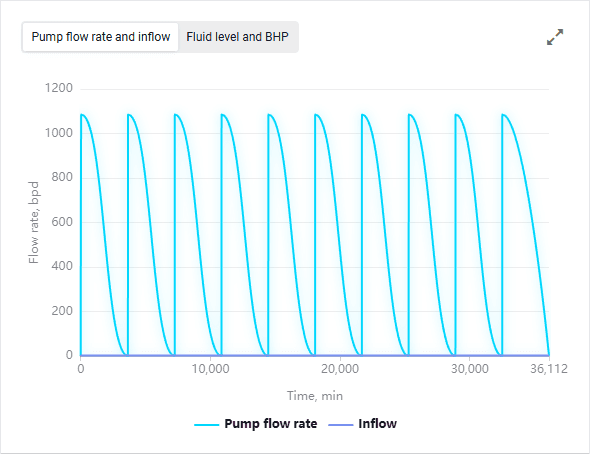The width and height of the screenshot is (590, 454).
Task: Click the purple Inflow legend line
Action: (x=341, y=425)
